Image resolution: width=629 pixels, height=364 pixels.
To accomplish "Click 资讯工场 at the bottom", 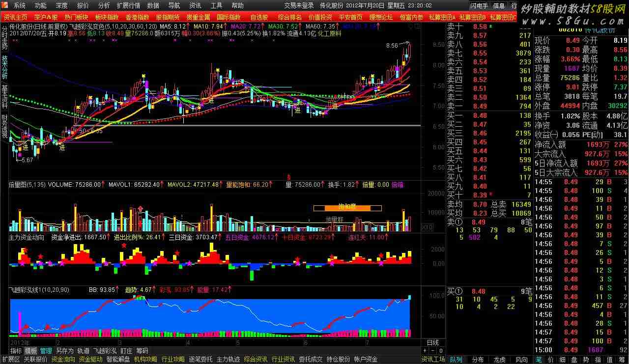I will tap(433, 360).
